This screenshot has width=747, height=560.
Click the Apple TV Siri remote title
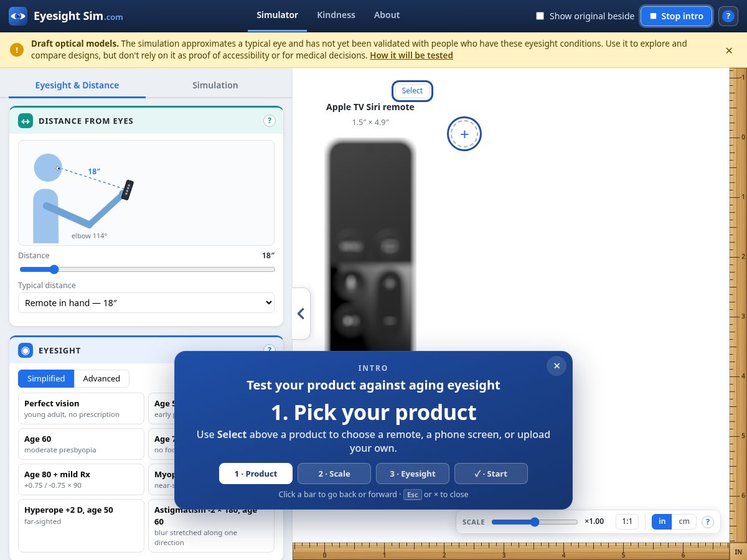tap(370, 107)
